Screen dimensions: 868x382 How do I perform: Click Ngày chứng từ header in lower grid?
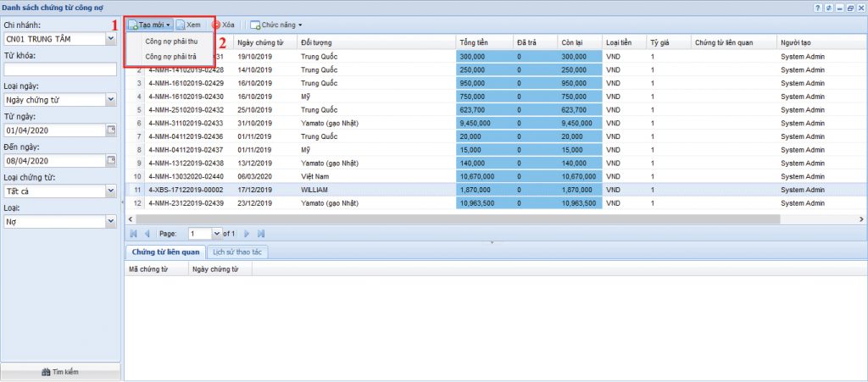click(220, 269)
